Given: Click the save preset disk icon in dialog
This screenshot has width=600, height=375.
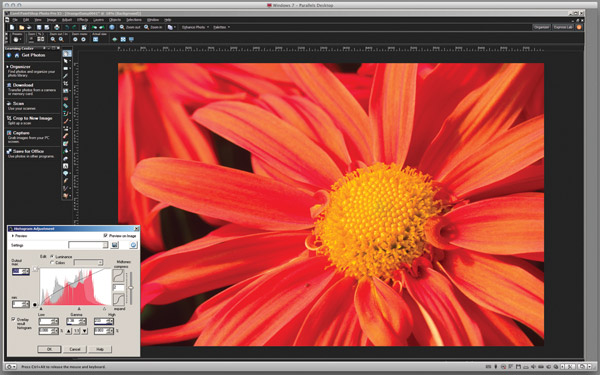Looking at the screenshot, I should 114,245.
